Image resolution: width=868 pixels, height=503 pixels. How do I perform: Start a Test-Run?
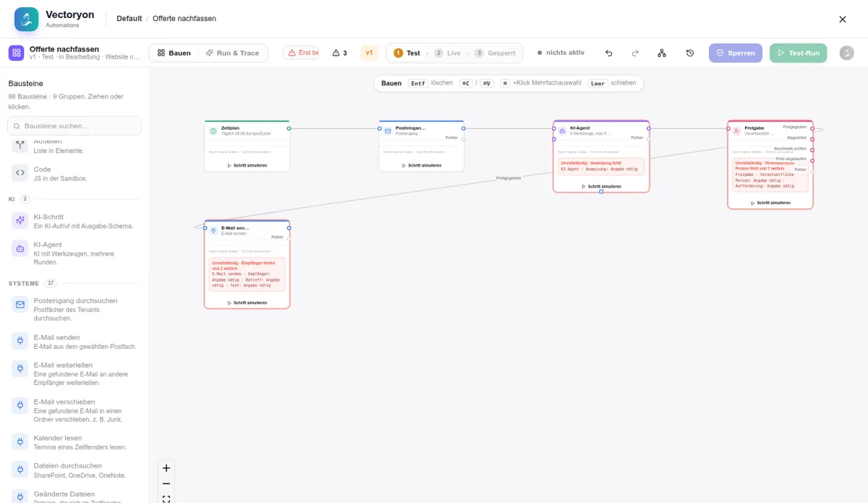coord(798,53)
